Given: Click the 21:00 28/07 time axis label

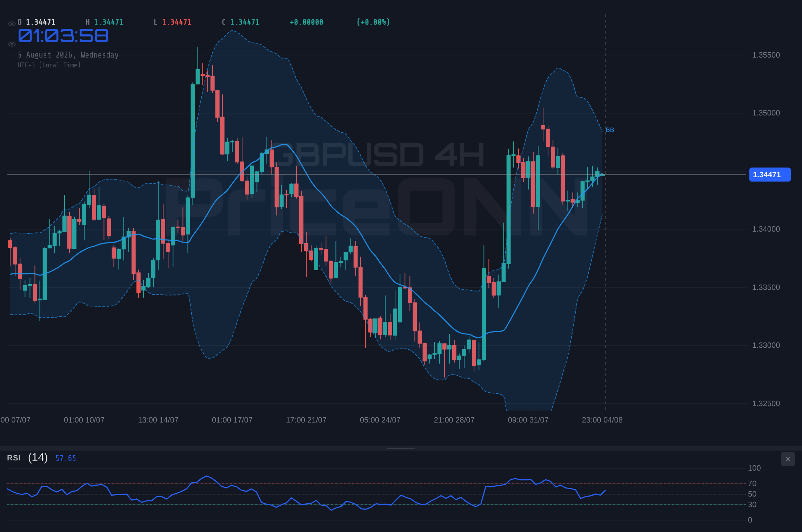Looking at the screenshot, I should click(x=454, y=420).
